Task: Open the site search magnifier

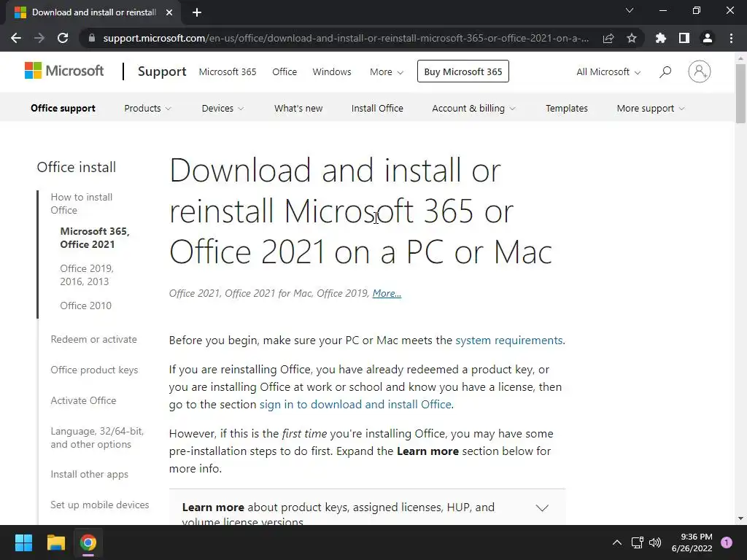Action: (x=665, y=72)
